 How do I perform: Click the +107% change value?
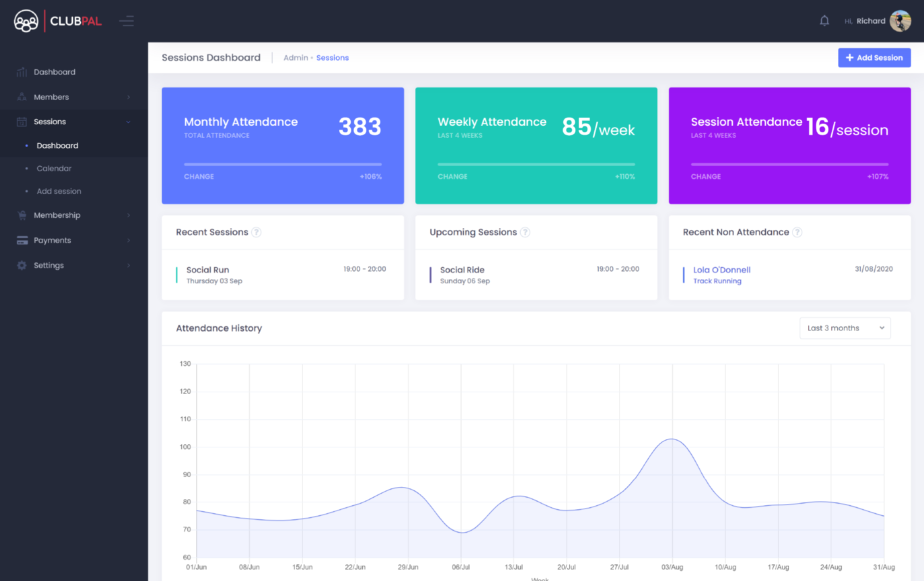pos(878,177)
